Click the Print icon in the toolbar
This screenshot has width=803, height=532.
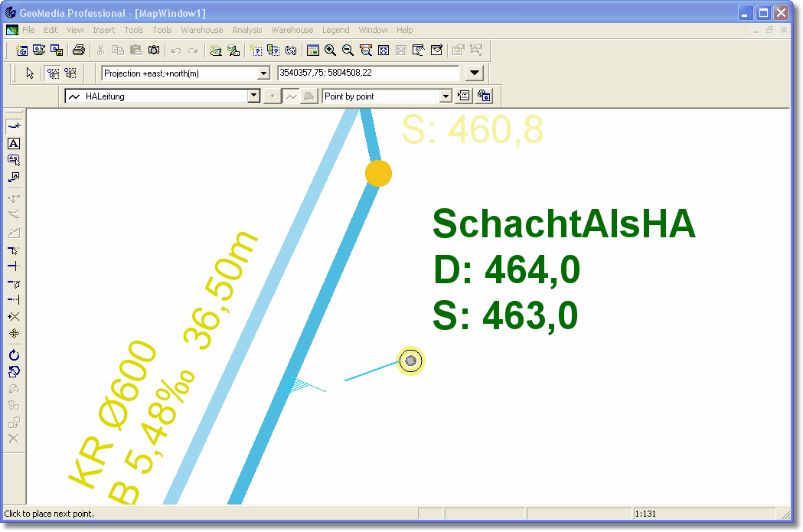78,51
